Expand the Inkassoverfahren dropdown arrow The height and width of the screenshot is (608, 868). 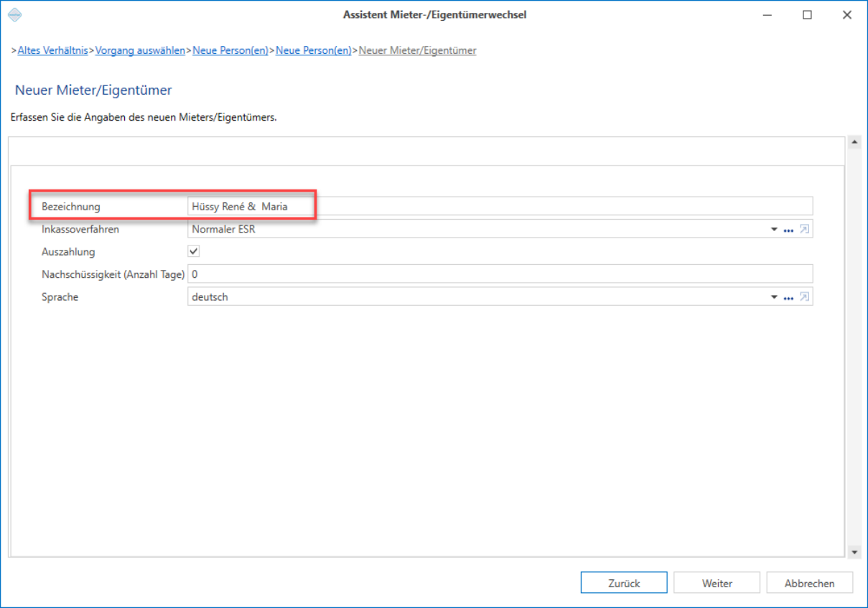coord(774,230)
